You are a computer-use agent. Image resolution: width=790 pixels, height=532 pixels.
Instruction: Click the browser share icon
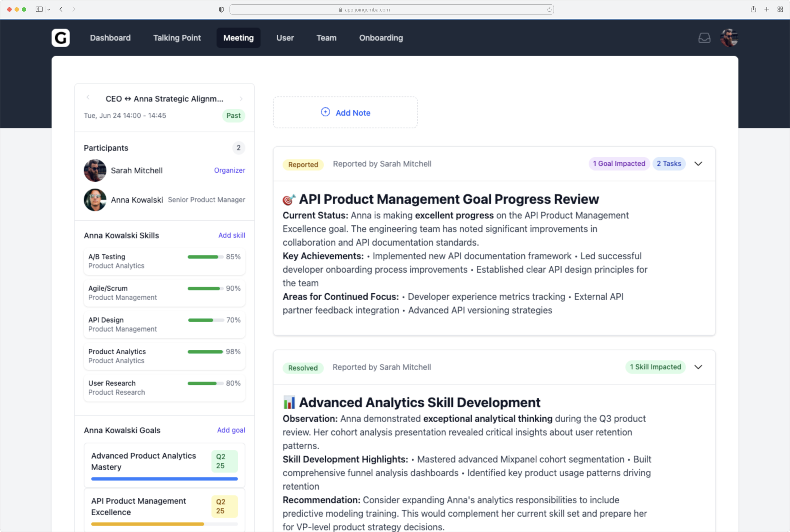pyautogui.click(x=753, y=9)
